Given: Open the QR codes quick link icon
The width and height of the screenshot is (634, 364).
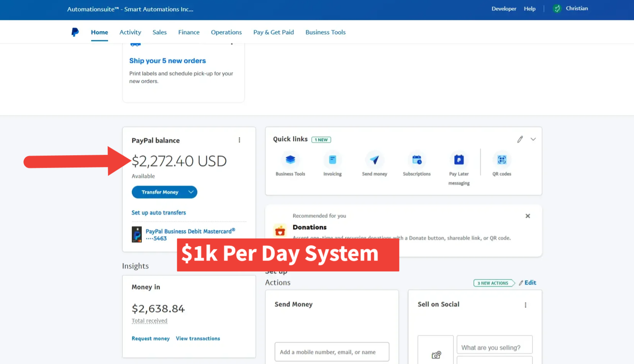Looking at the screenshot, I should [x=501, y=160].
